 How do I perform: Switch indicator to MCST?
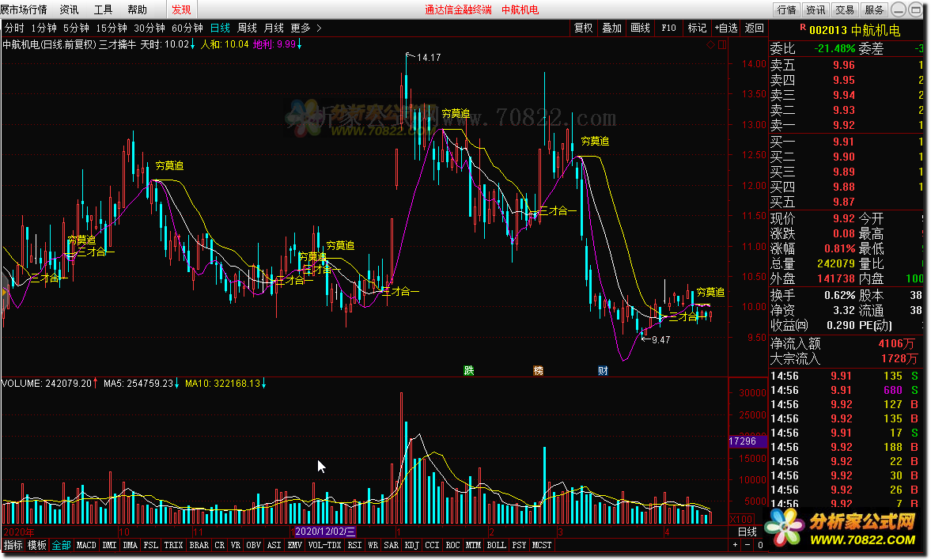tap(542, 545)
